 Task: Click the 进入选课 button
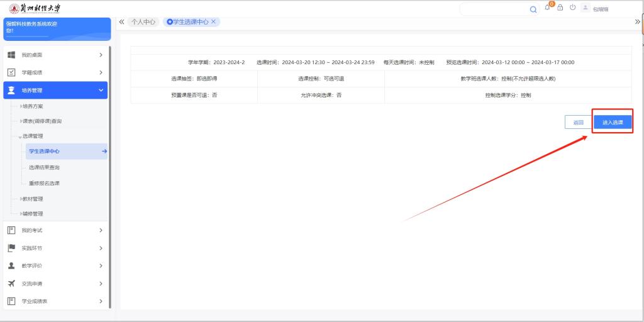coord(613,123)
